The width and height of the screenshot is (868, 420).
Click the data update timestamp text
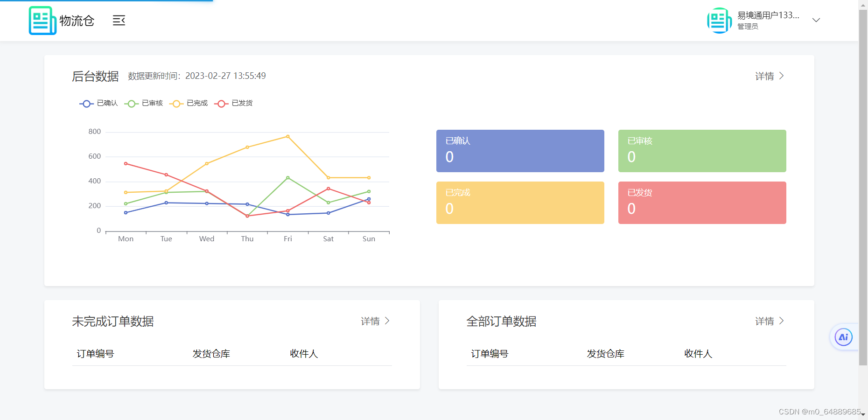[x=197, y=76]
